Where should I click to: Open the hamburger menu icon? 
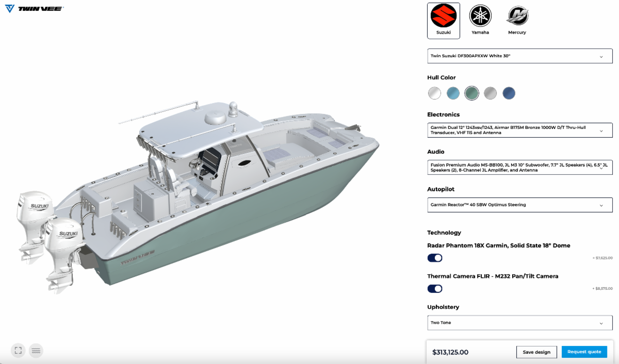click(x=36, y=351)
